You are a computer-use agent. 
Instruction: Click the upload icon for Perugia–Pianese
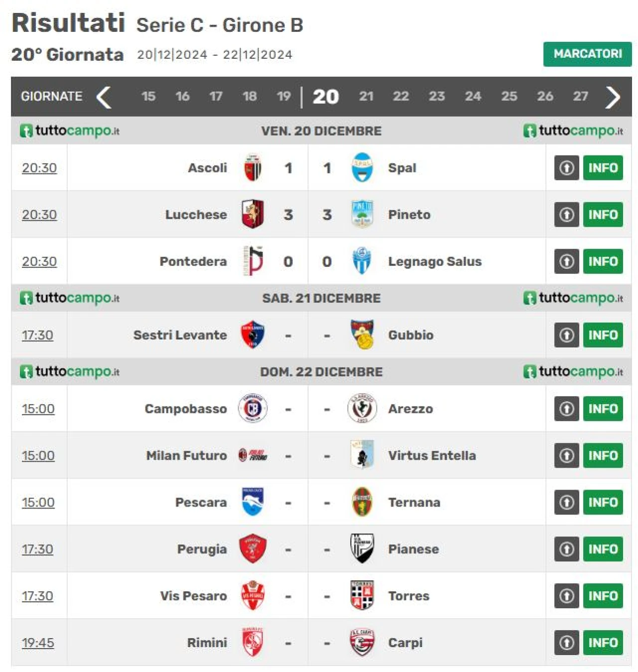click(x=566, y=549)
